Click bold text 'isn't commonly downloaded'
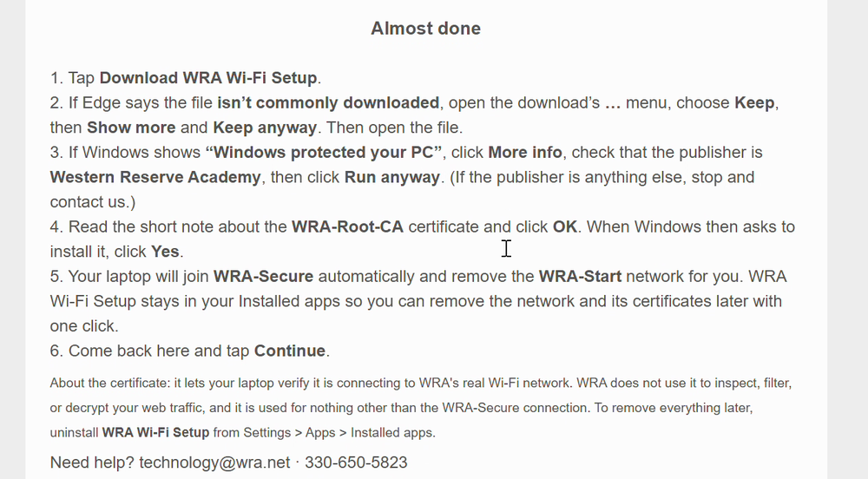 (328, 103)
